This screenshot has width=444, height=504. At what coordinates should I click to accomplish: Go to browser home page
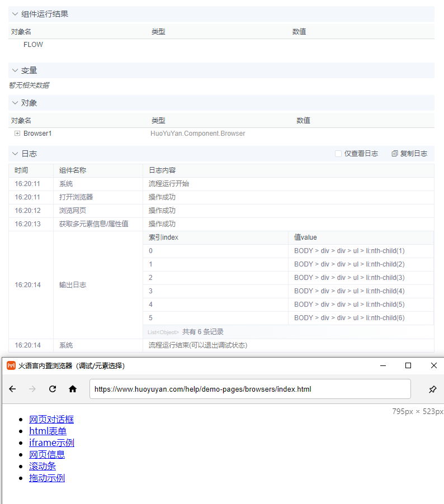coord(73,389)
